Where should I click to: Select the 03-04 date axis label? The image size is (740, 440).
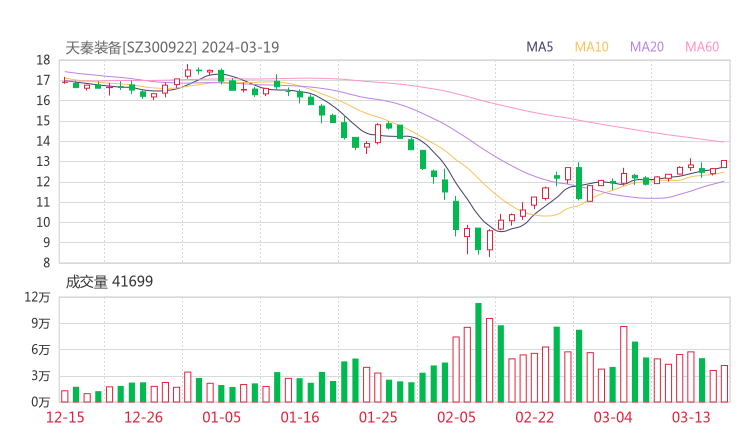tap(613, 416)
